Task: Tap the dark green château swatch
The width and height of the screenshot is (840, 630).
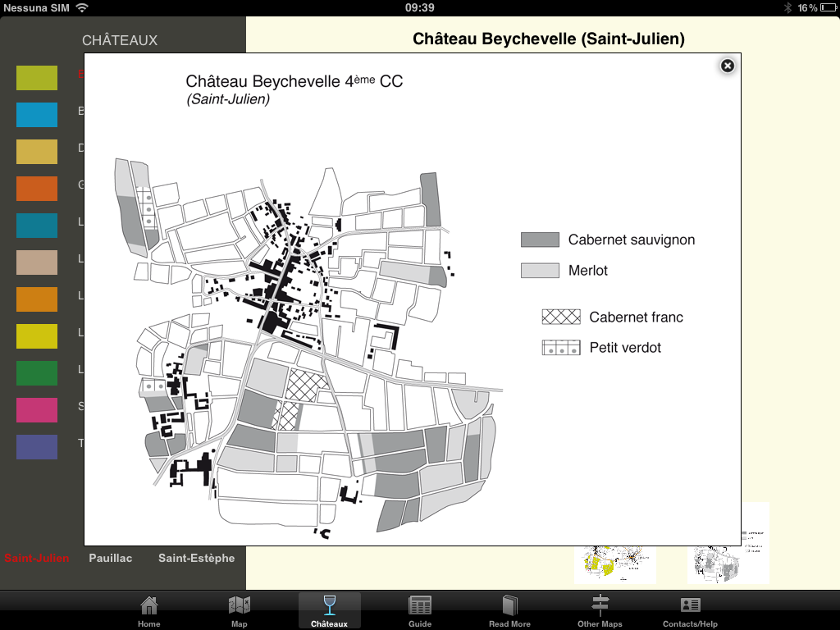Action: coord(37,373)
